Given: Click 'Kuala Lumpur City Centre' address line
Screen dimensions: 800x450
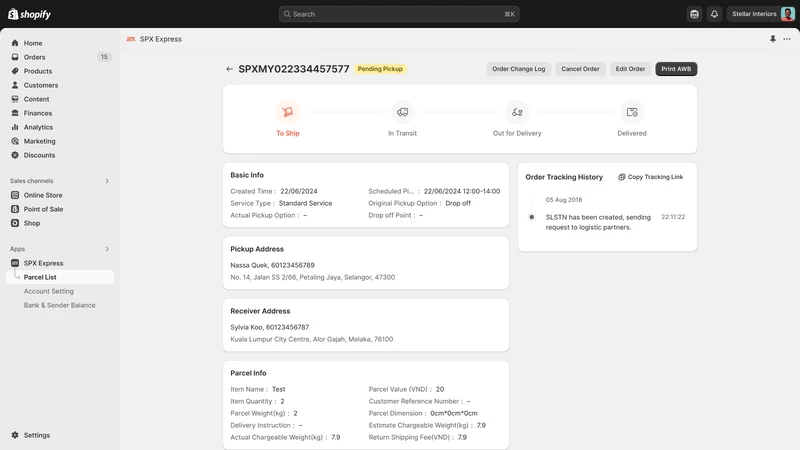Looking at the screenshot, I should pos(311,339).
